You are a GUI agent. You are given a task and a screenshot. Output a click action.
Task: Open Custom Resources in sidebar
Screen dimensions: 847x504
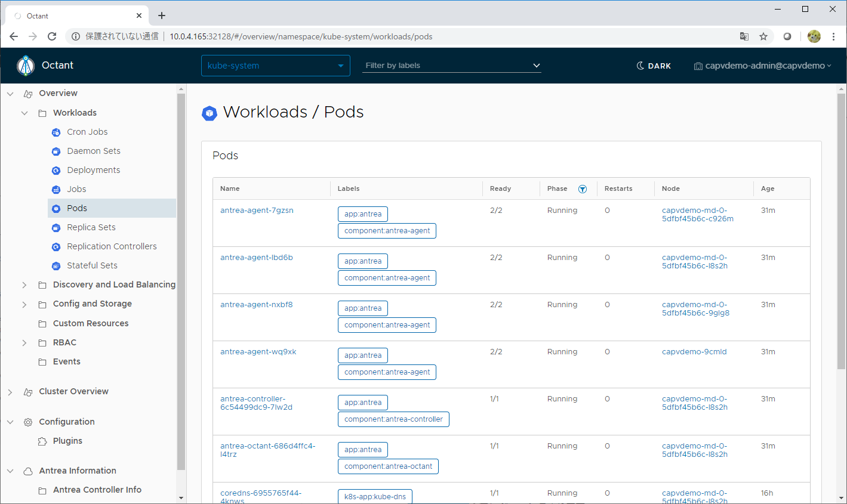[x=91, y=324]
